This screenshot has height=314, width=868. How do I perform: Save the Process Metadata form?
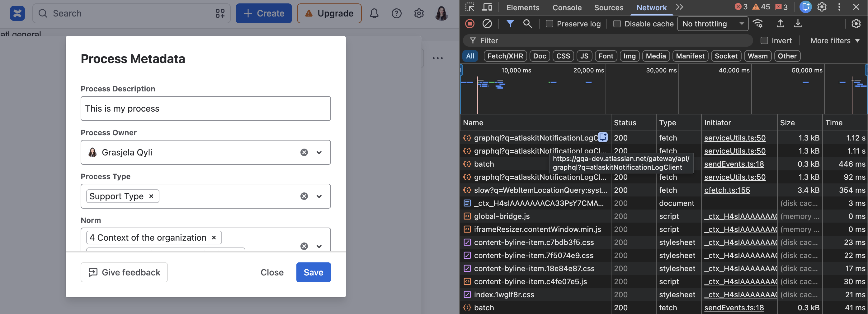point(314,272)
